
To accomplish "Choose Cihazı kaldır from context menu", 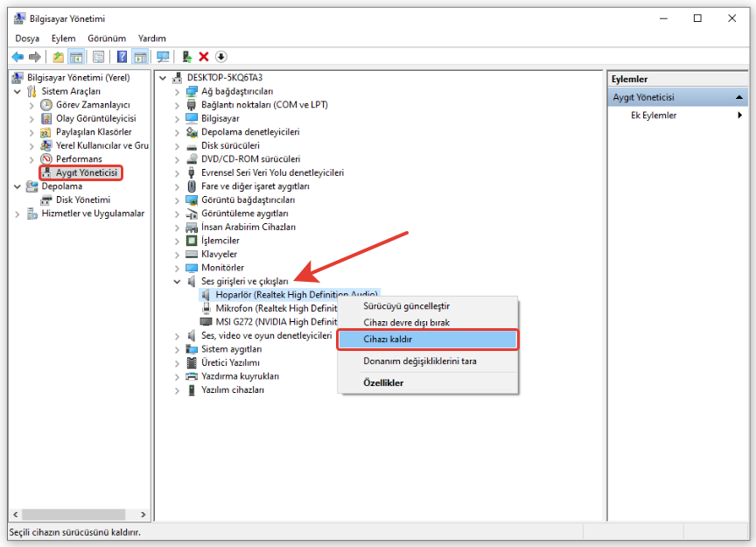I will point(388,339).
